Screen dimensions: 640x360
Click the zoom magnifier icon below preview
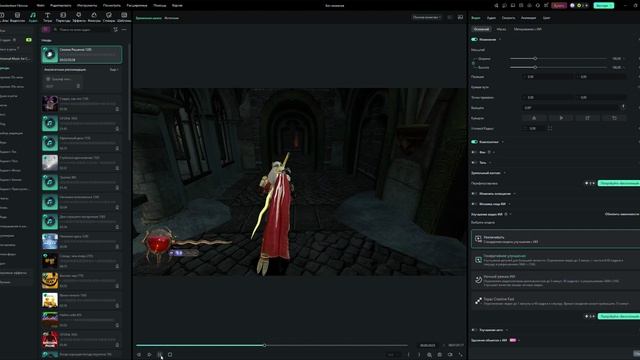point(429,355)
